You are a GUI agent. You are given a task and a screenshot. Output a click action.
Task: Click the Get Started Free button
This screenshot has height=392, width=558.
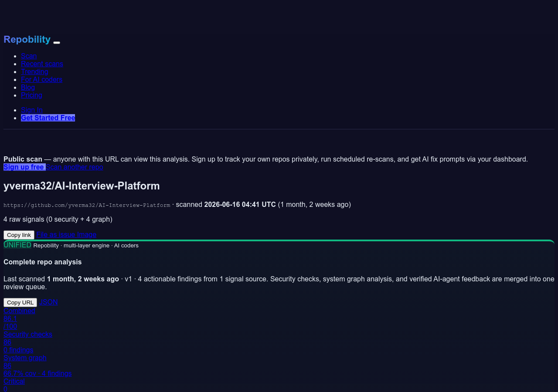point(48,118)
